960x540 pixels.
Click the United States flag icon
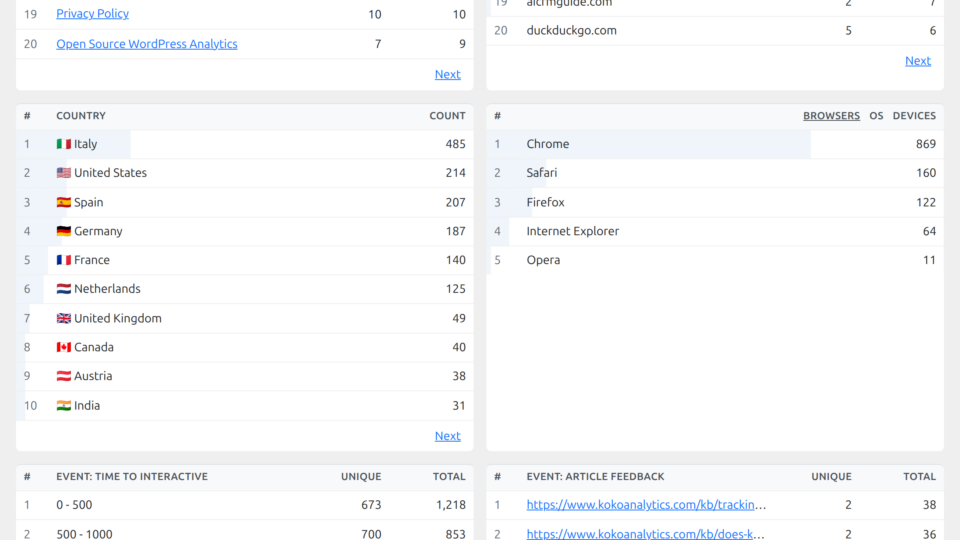point(64,173)
